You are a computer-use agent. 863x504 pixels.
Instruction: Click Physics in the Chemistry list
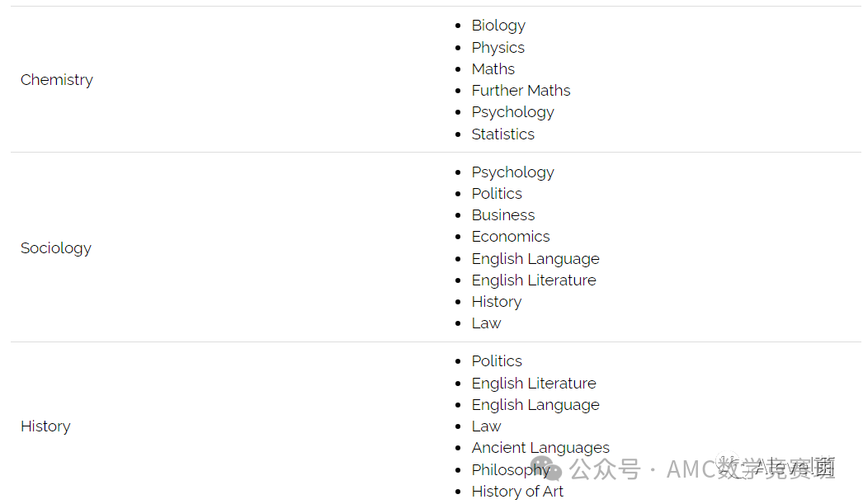(x=498, y=48)
